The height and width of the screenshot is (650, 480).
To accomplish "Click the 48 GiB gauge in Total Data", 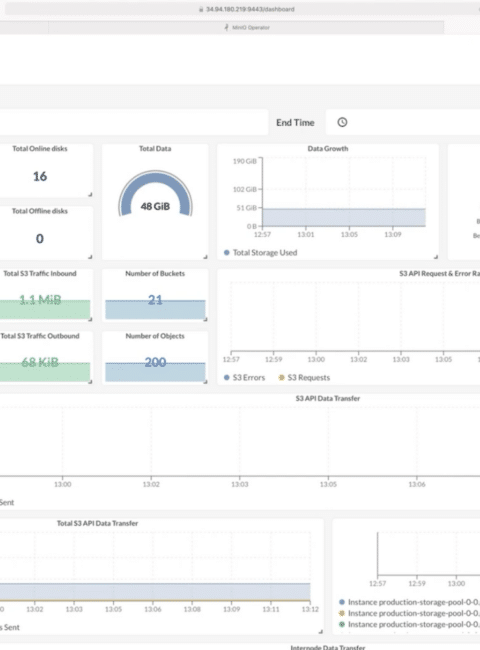I will (155, 195).
